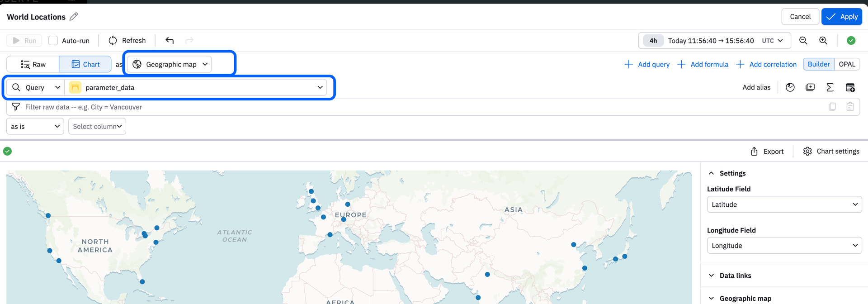Open the Latitude Field dropdown
Screen dimensions: 868x304
click(784, 204)
